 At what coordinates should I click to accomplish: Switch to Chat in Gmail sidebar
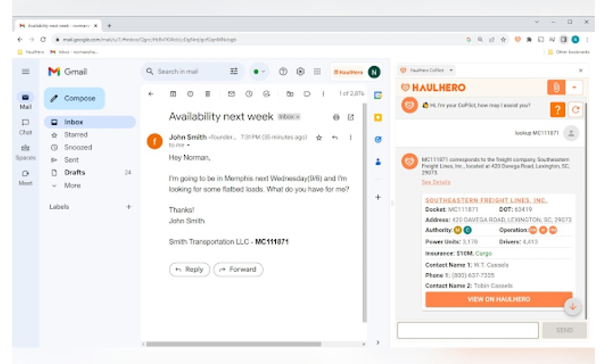25,127
